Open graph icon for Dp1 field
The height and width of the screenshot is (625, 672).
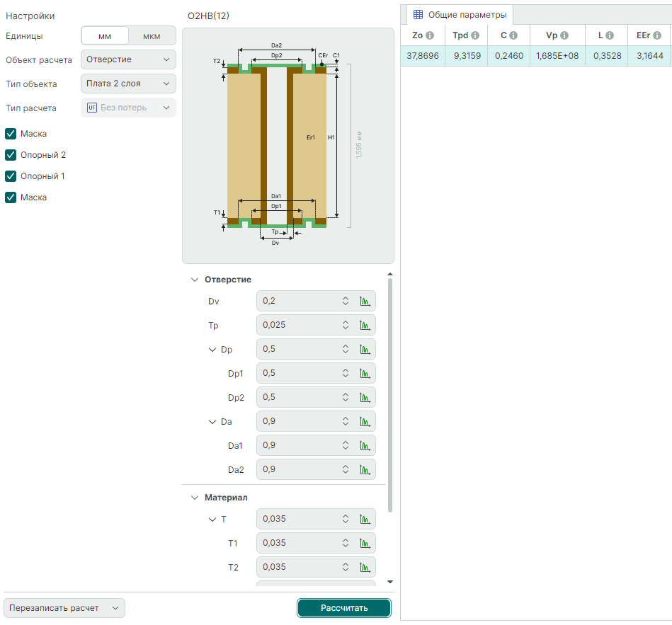(365, 373)
